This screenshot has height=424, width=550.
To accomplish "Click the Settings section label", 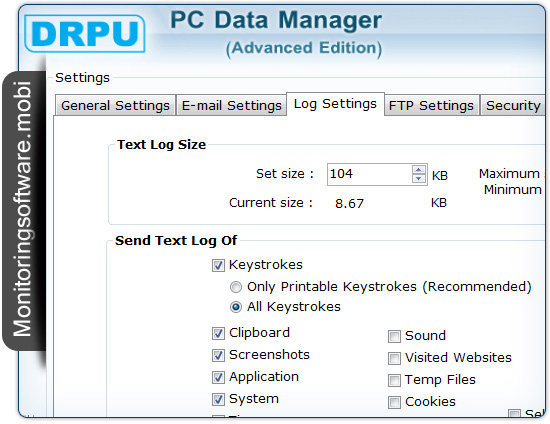I will pos(82,78).
